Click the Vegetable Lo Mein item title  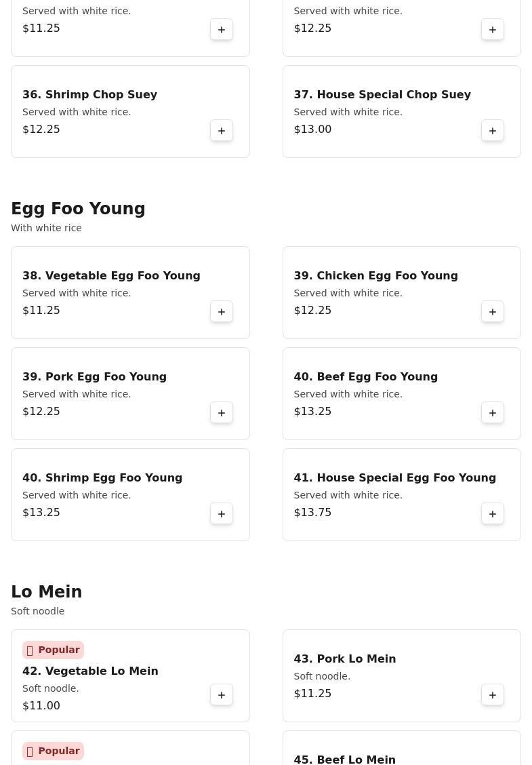click(x=90, y=671)
